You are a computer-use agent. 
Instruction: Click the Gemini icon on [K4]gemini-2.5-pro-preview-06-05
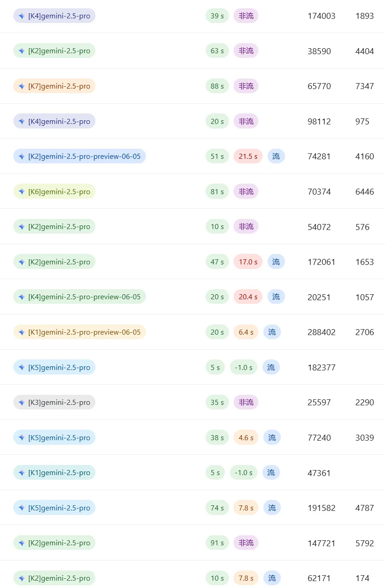click(x=22, y=297)
